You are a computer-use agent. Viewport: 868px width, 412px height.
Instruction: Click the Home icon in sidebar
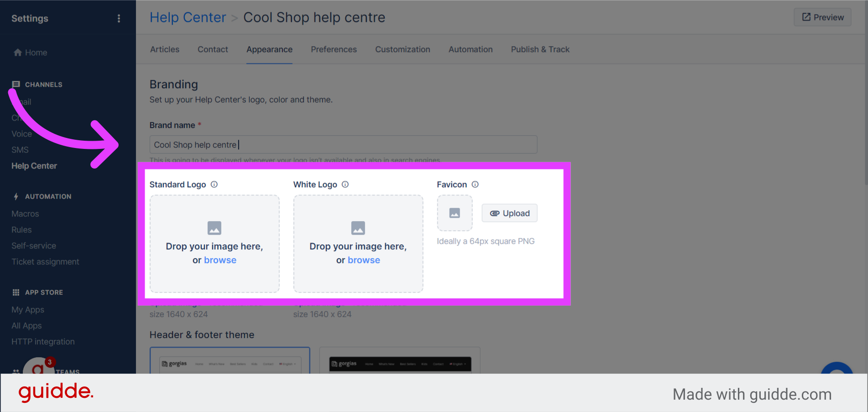pyautogui.click(x=18, y=53)
